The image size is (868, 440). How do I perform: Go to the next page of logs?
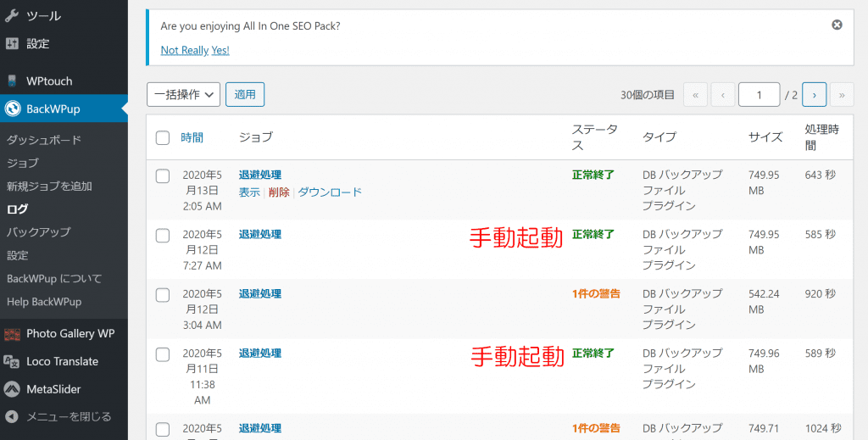(814, 95)
